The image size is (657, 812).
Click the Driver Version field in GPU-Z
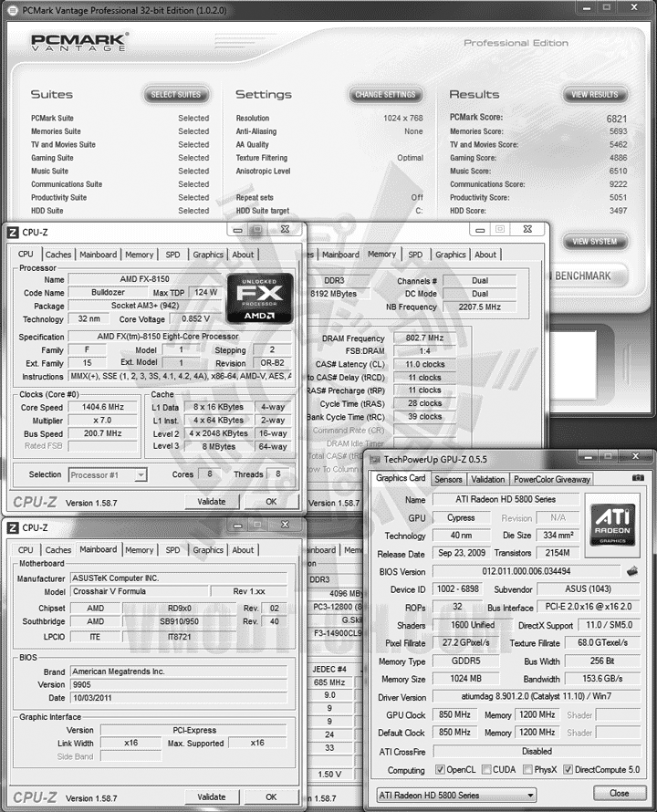pos(537,696)
